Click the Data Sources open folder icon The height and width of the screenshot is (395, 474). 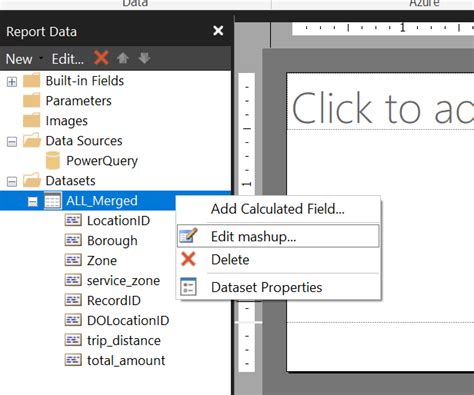(32, 140)
